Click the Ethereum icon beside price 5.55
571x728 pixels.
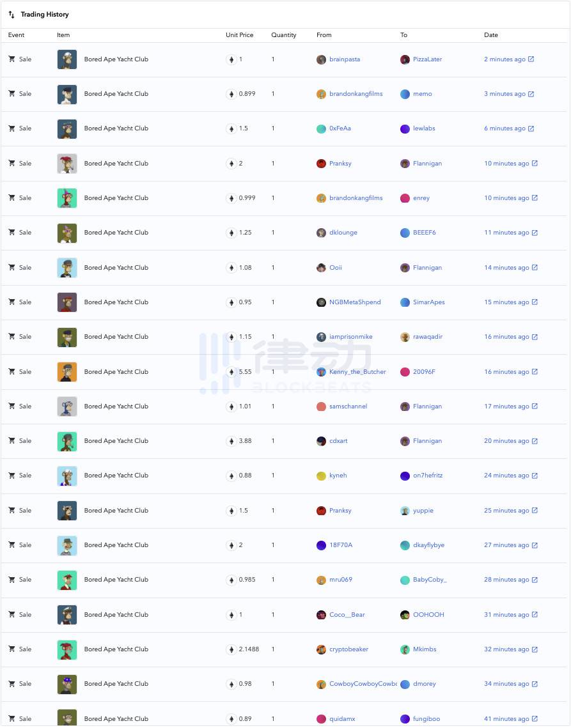click(x=231, y=371)
